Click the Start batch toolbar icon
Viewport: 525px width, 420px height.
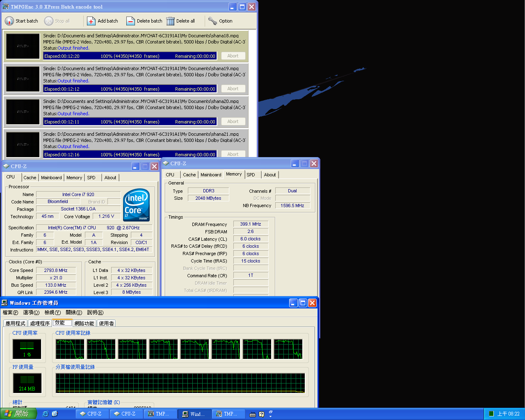pyautogui.click(x=9, y=21)
